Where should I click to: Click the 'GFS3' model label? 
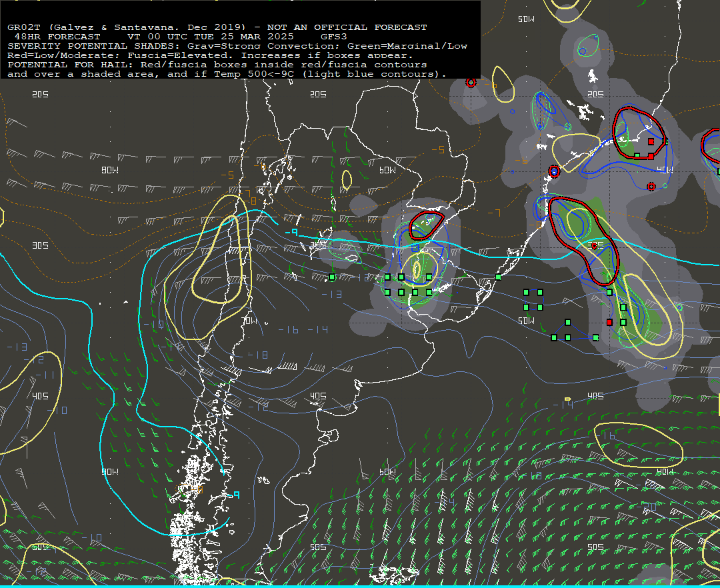(x=334, y=37)
